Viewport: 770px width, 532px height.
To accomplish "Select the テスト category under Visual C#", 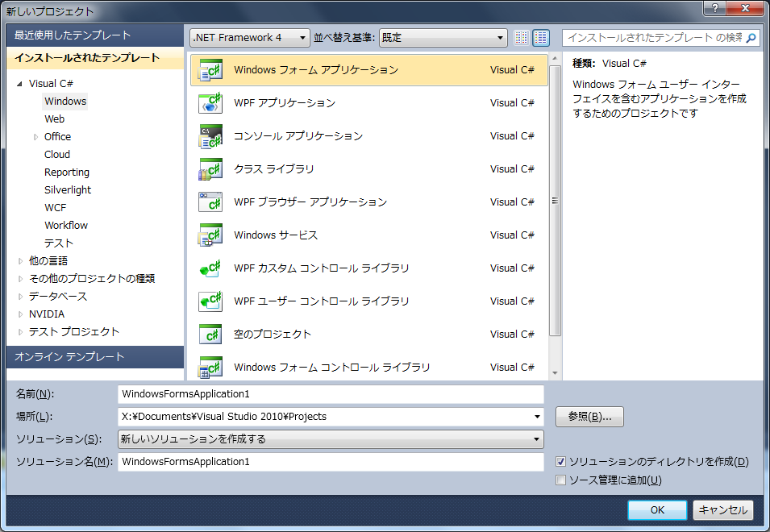I will pos(58,243).
